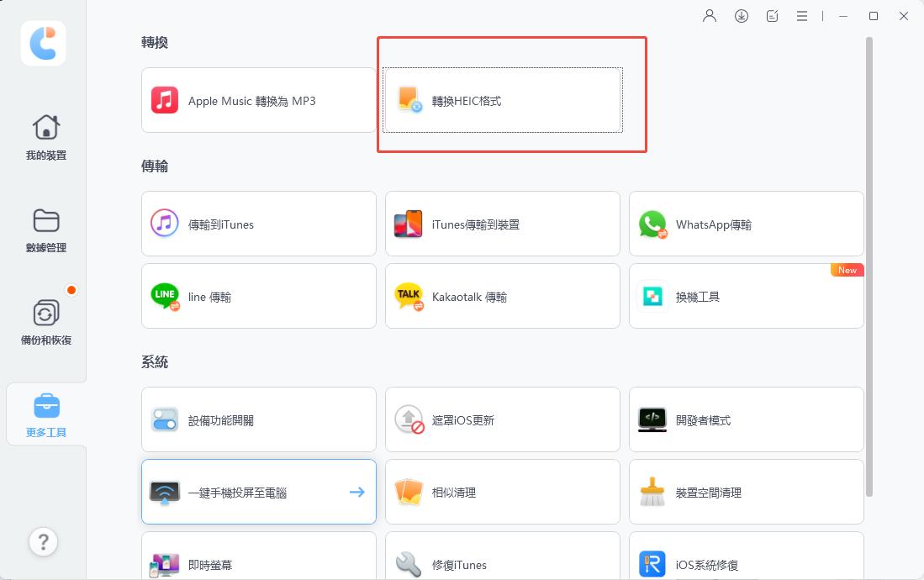Click the green LINE icon

(x=165, y=296)
